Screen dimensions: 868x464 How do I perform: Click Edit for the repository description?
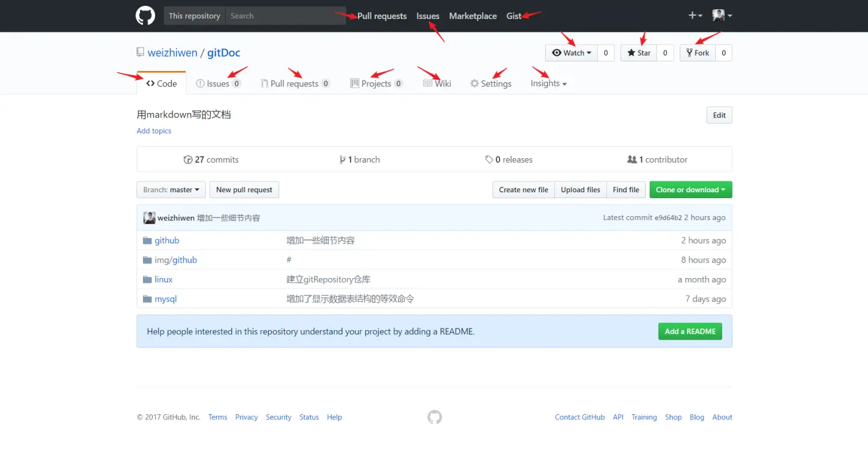tap(719, 115)
